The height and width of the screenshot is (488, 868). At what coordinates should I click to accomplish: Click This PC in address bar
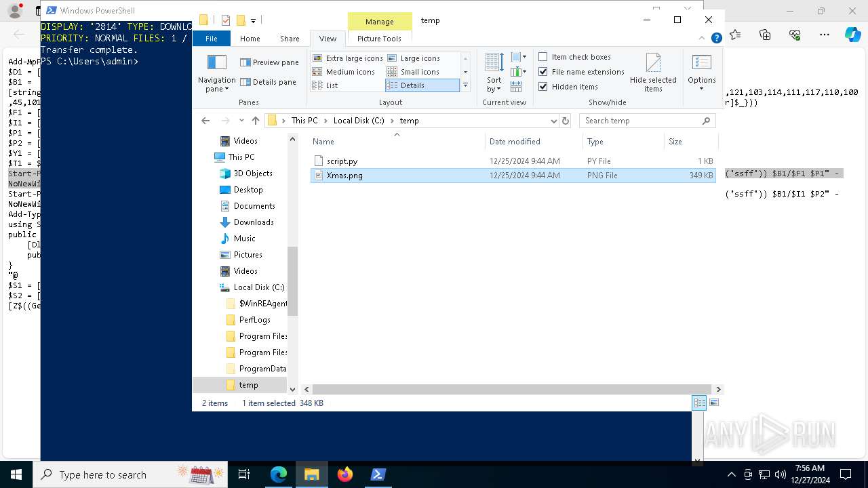pos(304,121)
